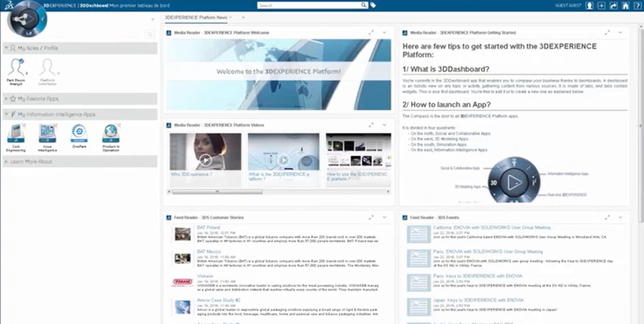The image size is (644, 324).
Task: Click the Amcor Case Study #2 thumbnail
Action: click(182, 307)
